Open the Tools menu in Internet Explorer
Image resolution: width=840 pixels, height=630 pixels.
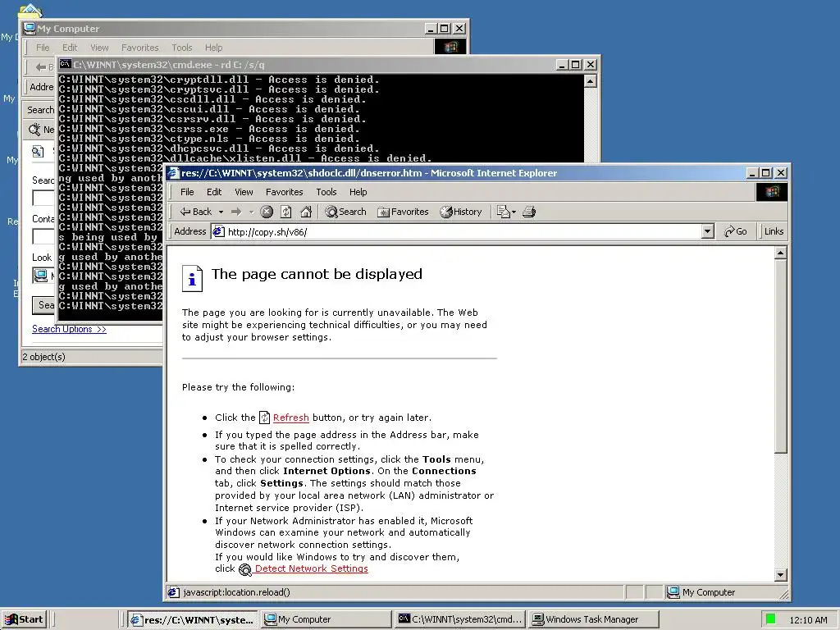pyautogui.click(x=326, y=192)
